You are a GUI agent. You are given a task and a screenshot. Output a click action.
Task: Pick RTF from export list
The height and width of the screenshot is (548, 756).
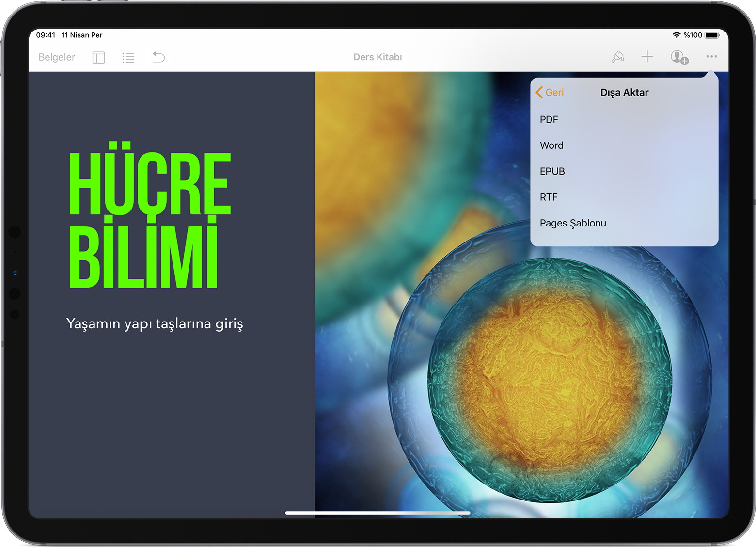pos(549,197)
